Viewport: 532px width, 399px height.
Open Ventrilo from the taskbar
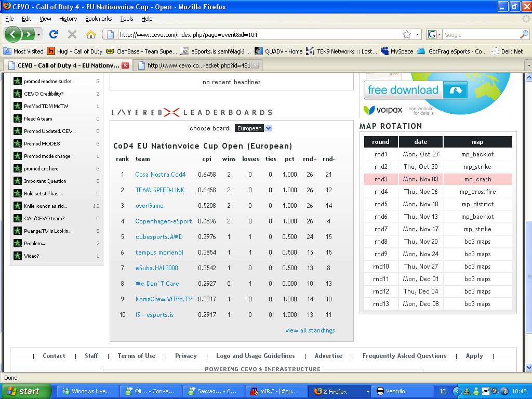click(x=402, y=391)
